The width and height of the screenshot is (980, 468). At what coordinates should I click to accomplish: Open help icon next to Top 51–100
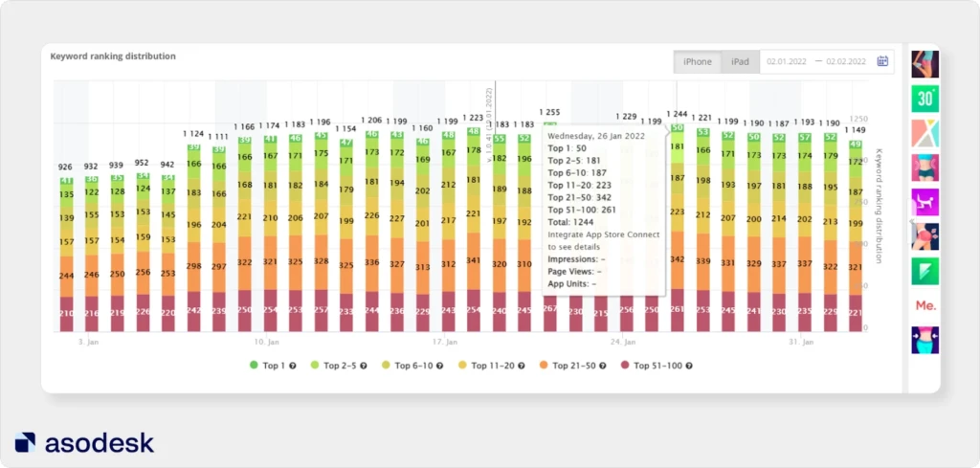689,366
